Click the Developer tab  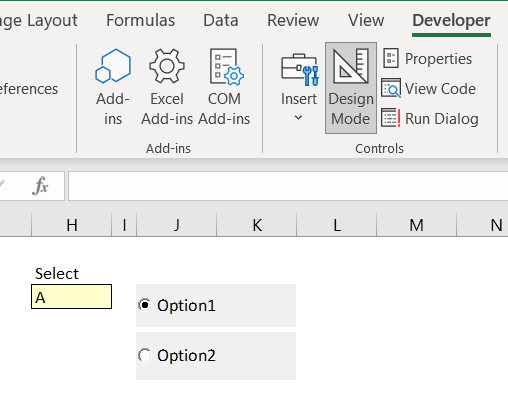click(451, 20)
